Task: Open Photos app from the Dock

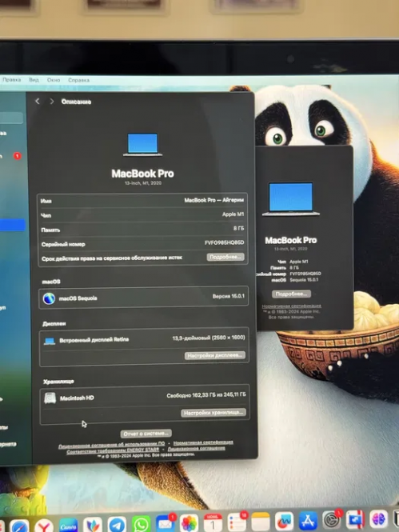Action: pos(189,523)
